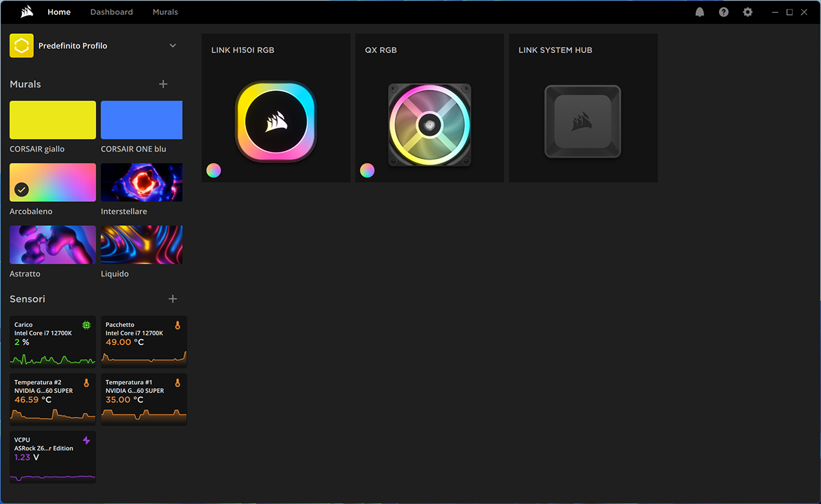Click the Arcobaleno mural label

31,212
